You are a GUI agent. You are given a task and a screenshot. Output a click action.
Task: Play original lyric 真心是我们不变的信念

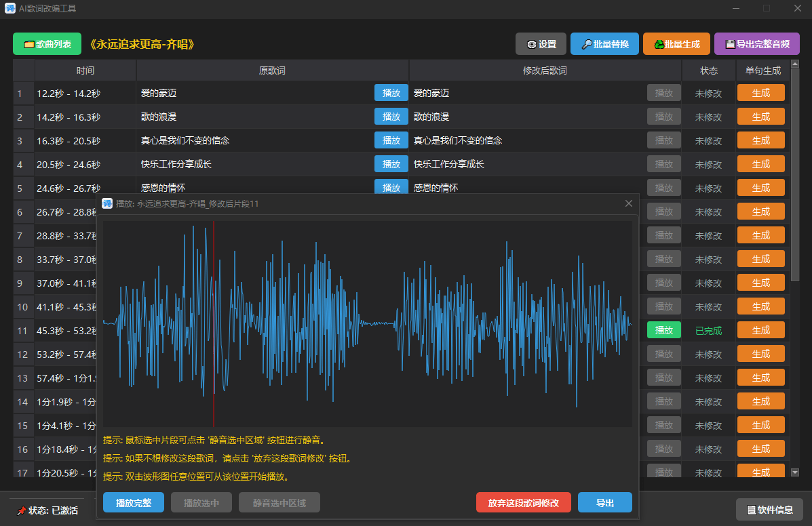[391, 140]
